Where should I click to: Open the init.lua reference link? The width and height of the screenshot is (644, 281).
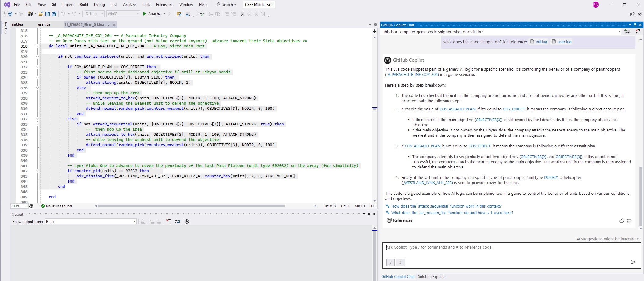tap(541, 42)
